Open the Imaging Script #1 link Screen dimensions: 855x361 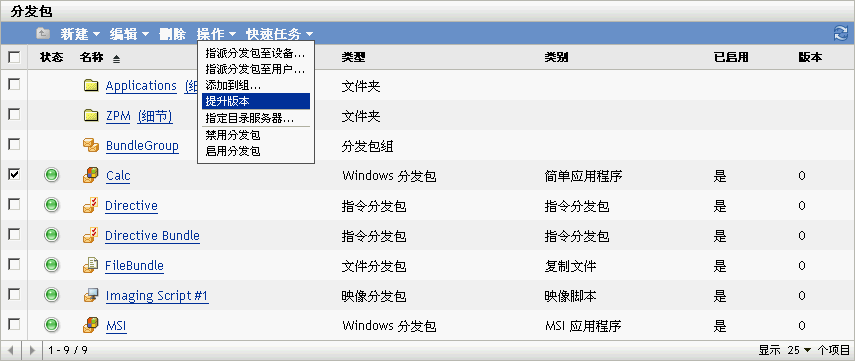(x=157, y=296)
